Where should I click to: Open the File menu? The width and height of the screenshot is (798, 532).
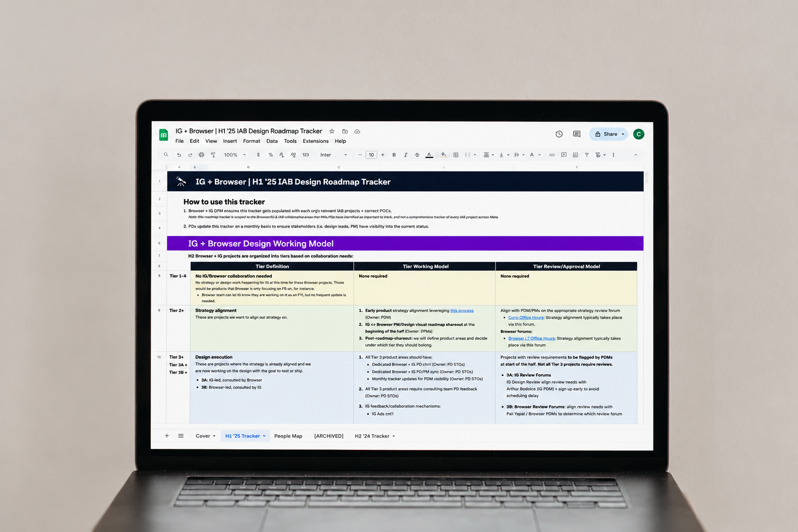pos(179,141)
